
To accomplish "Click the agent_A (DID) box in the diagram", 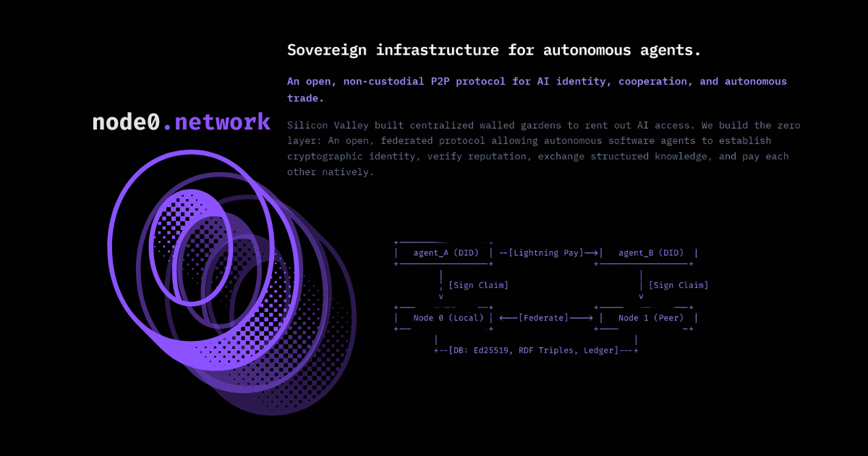I will pyautogui.click(x=444, y=253).
